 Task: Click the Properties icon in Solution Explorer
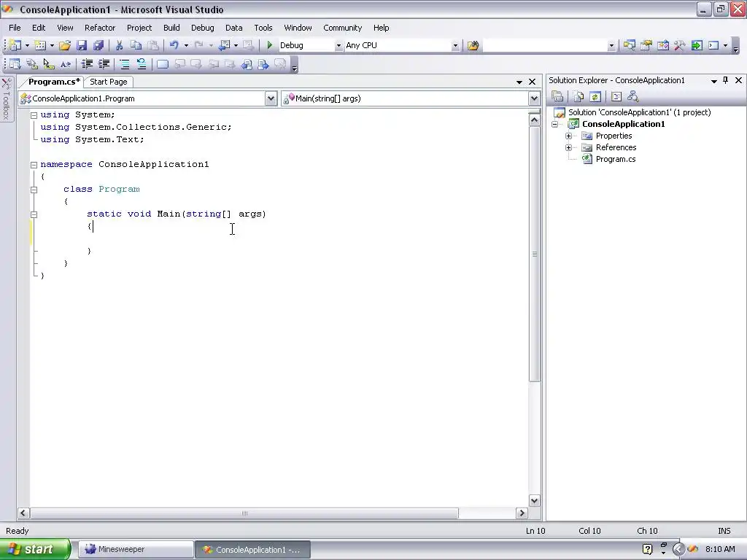(x=557, y=97)
